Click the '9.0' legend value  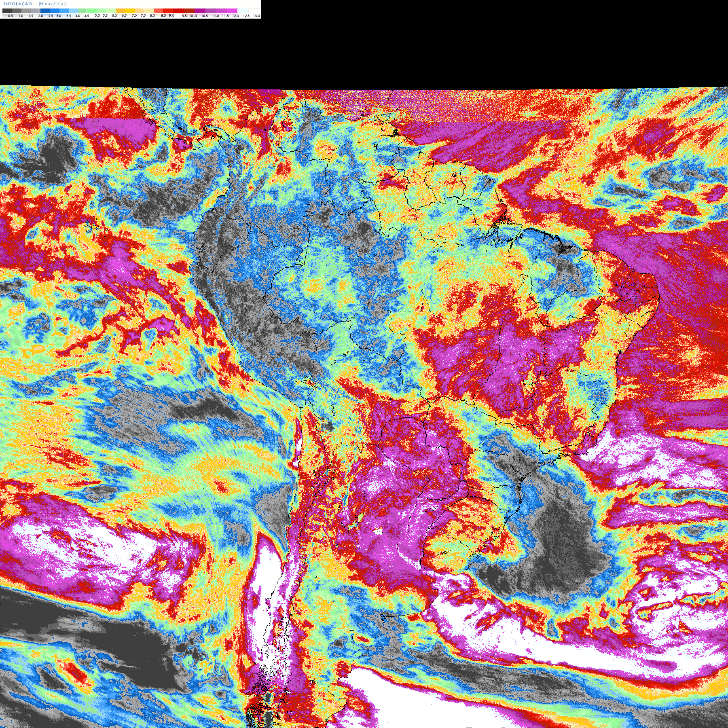[x=171, y=15]
